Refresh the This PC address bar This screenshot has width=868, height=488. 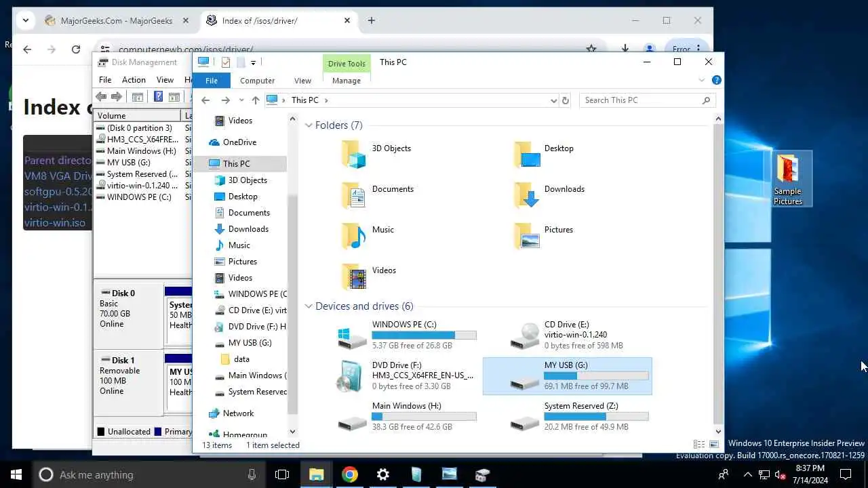coord(566,100)
